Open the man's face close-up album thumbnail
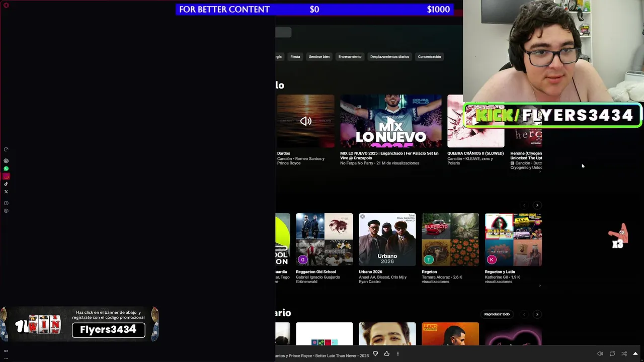Screen dimensions: 644x362 tap(387, 334)
